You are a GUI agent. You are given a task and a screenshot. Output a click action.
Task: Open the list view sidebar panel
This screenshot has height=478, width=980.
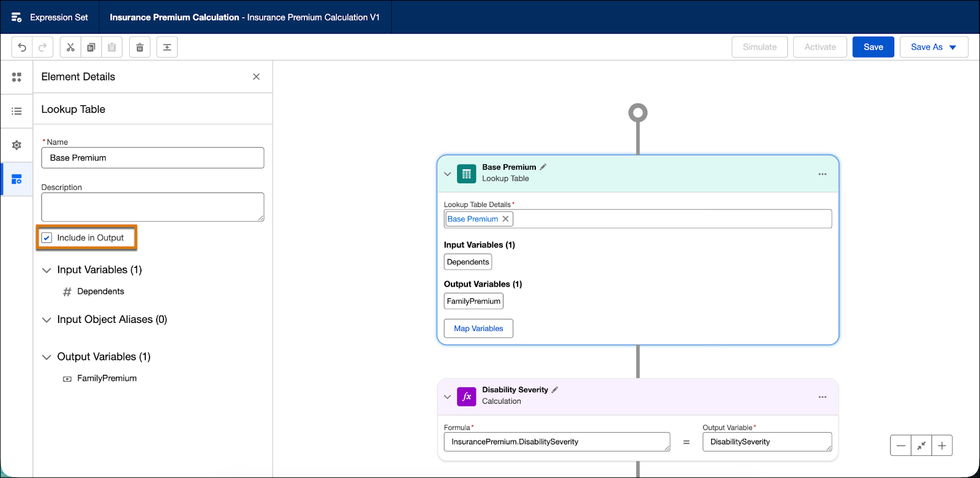pos(17,111)
